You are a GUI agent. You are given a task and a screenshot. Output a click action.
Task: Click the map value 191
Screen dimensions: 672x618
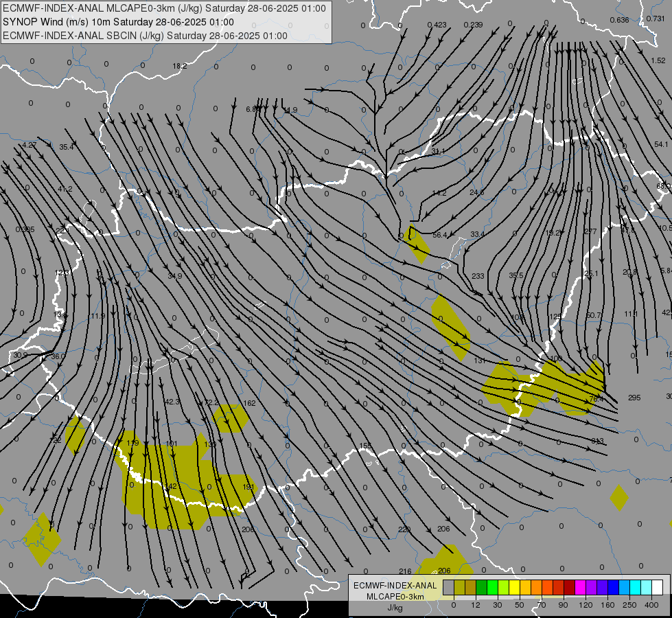coord(248,488)
